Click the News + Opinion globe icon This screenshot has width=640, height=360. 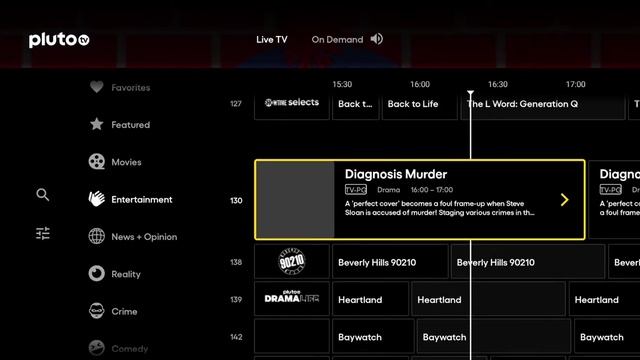coord(97,236)
